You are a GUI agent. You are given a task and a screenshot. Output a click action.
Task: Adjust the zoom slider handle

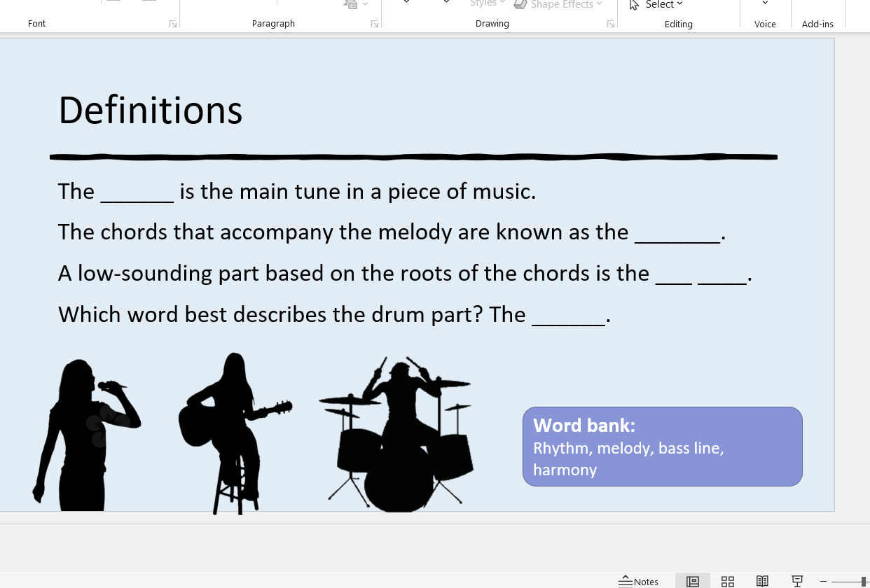pos(864,582)
